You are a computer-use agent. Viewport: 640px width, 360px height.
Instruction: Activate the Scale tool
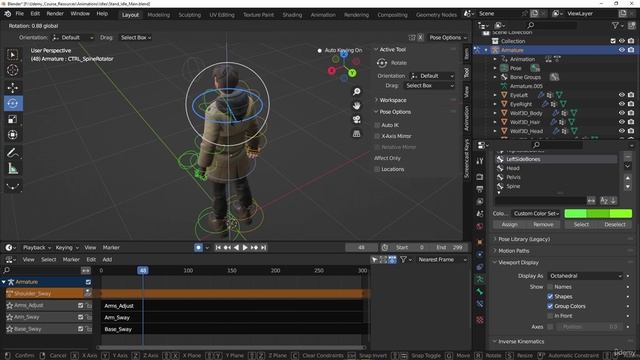(x=13, y=119)
